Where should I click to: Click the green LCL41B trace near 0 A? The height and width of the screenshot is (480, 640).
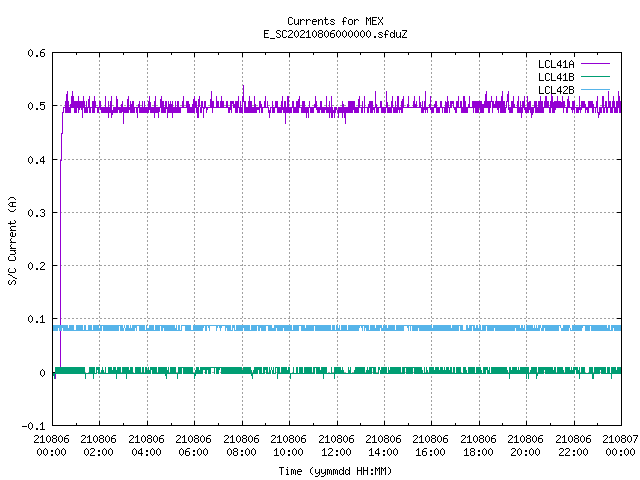click(x=337, y=371)
